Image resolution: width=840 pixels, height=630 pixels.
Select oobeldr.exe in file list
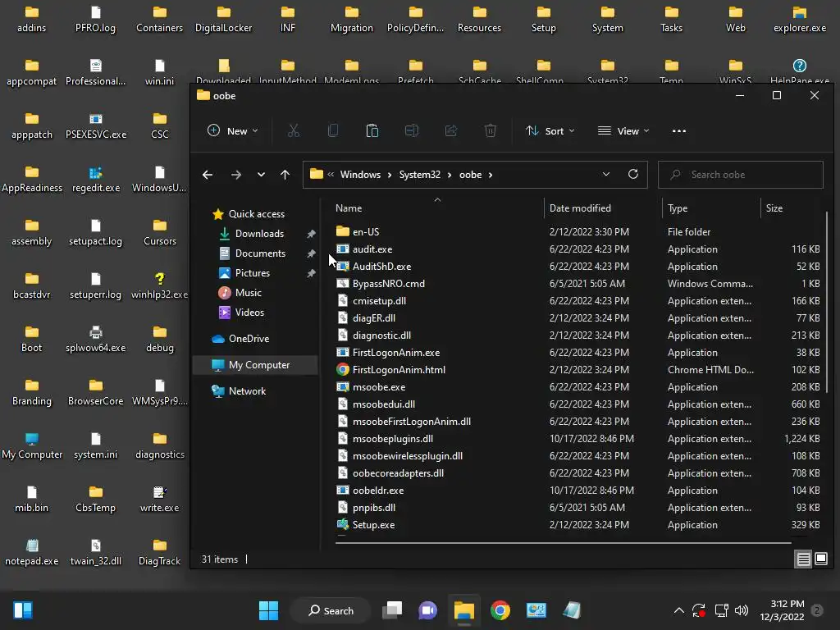(x=577, y=491)
